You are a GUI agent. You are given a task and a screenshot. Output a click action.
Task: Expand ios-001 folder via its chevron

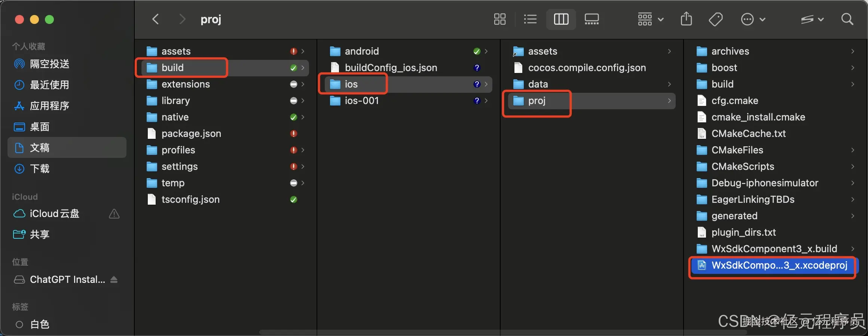(x=486, y=101)
